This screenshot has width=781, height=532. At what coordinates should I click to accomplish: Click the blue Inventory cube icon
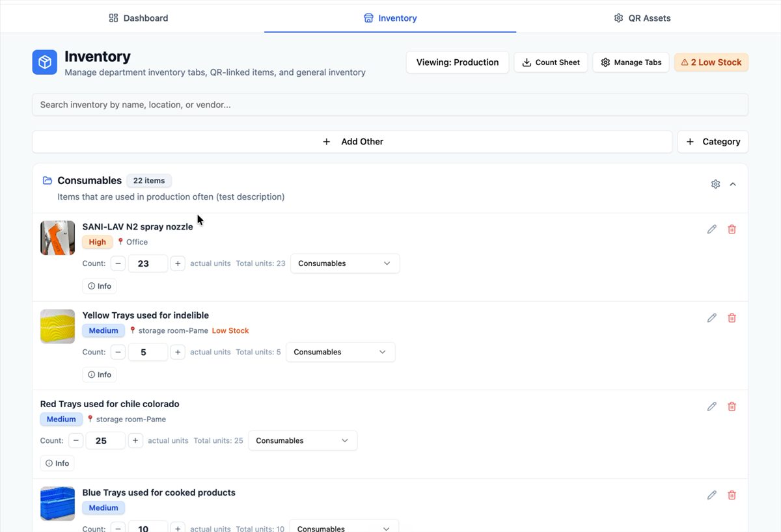[45, 62]
